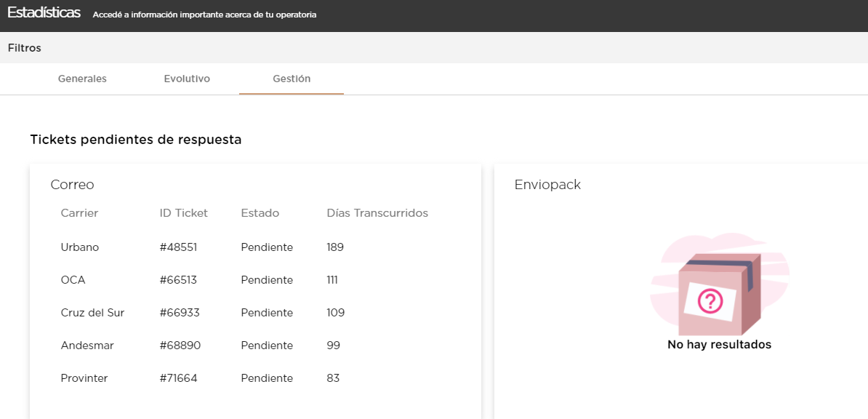The image size is (868, 419).
Task: Click the Estado column header
Action: 260,213
